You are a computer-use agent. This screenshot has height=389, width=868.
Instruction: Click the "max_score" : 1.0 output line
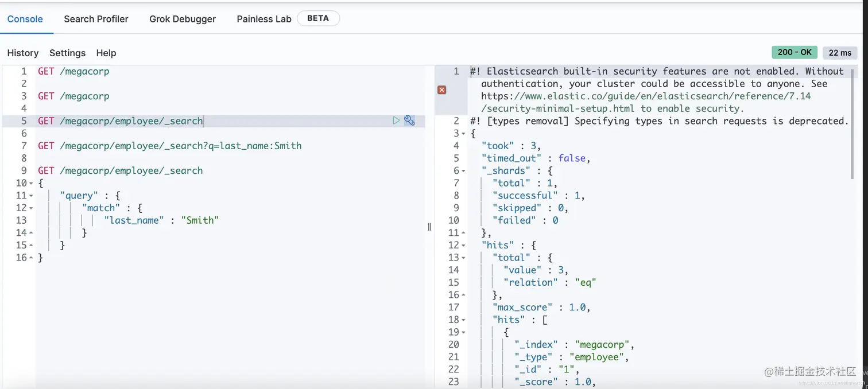(x=541, y=308)
